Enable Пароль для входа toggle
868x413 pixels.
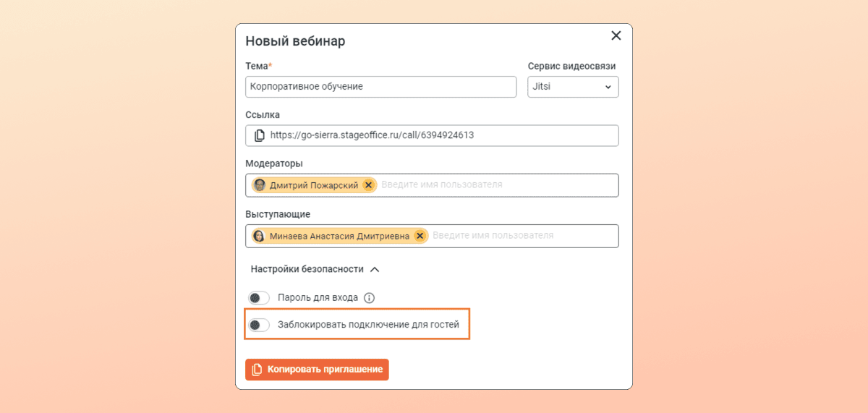[259, 298]
